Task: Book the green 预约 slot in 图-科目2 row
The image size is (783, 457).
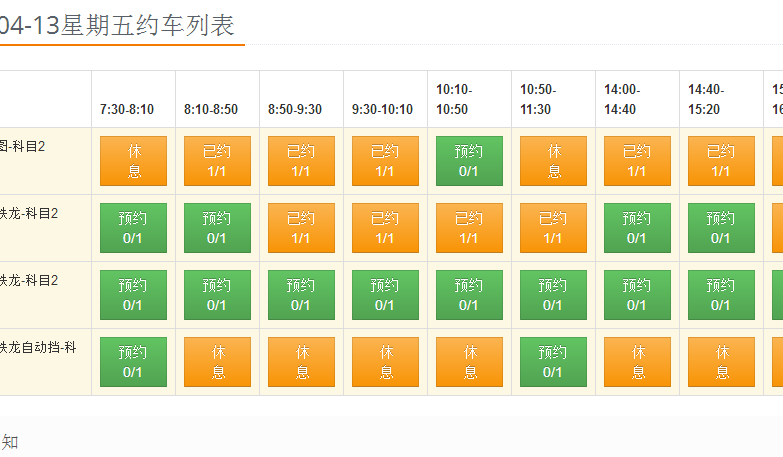Action: click(x=469, y=161)
